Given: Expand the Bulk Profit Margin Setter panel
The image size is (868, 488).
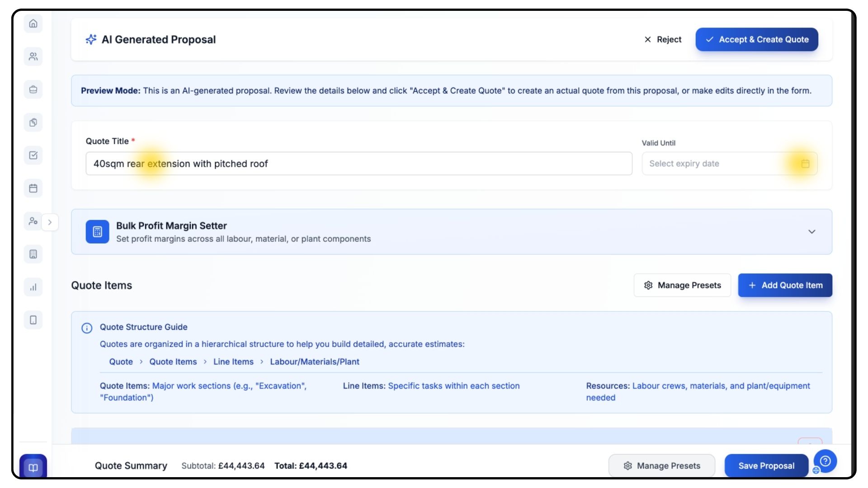Looking at the screenshot, I should (x=811, y=232).
